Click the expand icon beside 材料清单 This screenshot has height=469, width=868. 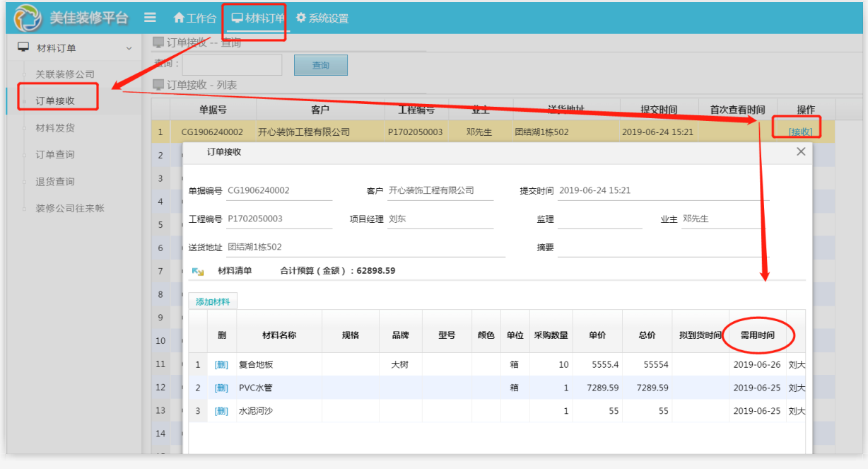[198, 271]
